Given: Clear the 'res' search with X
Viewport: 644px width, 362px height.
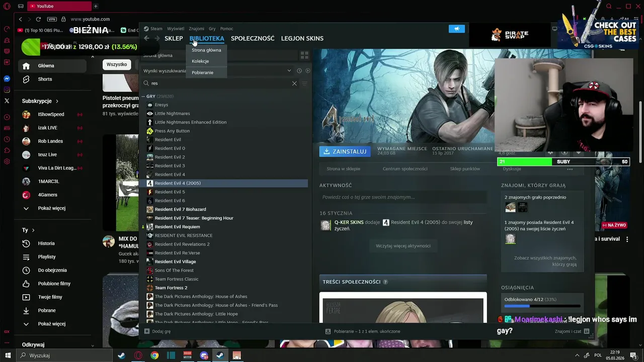Looking at the screenshot, I should click(x=294, y=83).
